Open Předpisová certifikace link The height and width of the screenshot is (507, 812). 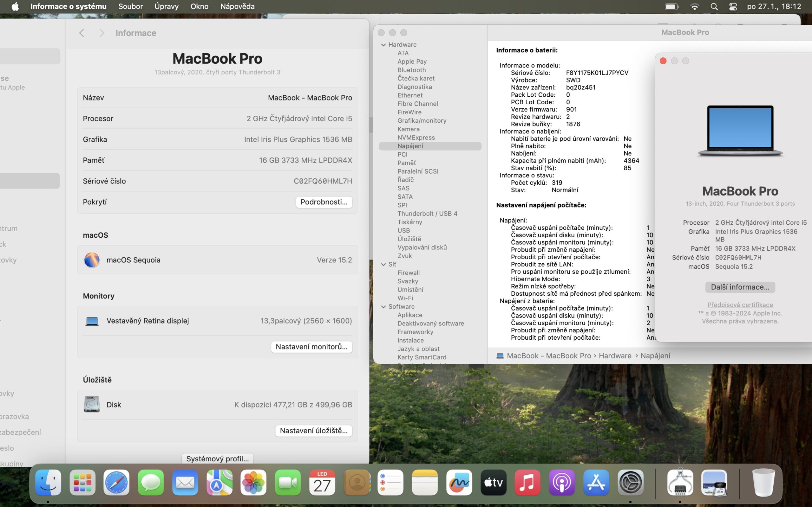click(x=740, y=305)
